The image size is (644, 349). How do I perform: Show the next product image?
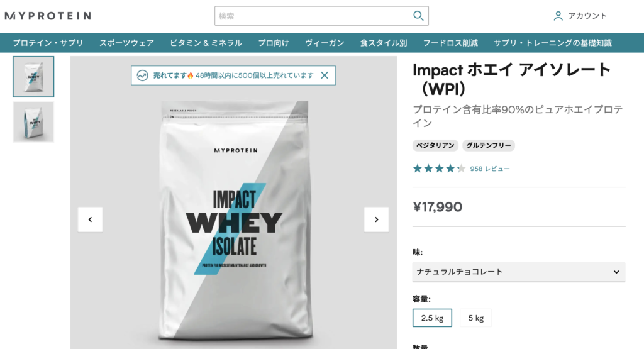click(x=376, y=219)
